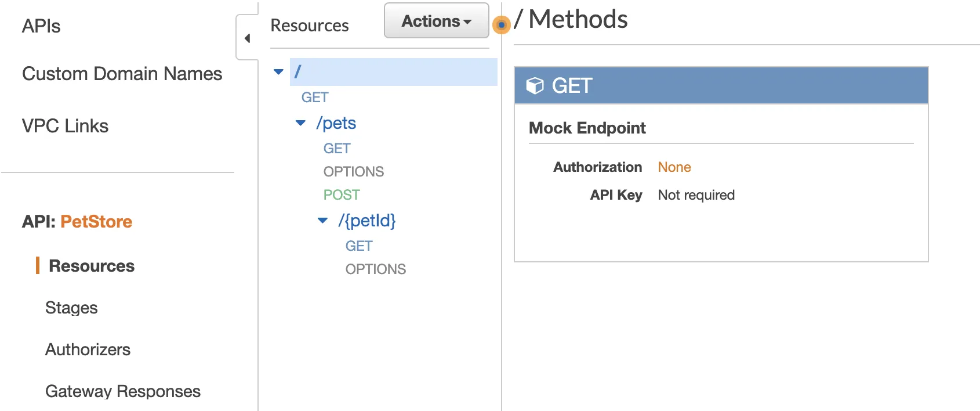Select GET method under root resource
The height and width of the screenshot is (411, 980).
pyautogui.click(x=315, y=98)
